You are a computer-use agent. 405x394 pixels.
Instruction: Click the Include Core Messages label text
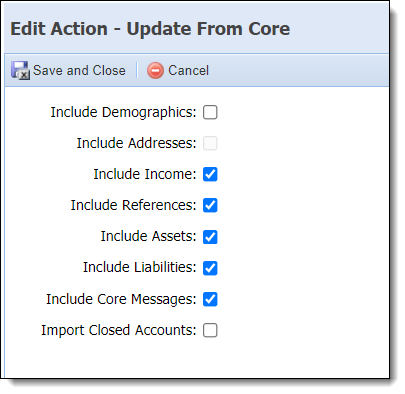tap(121, 299)
